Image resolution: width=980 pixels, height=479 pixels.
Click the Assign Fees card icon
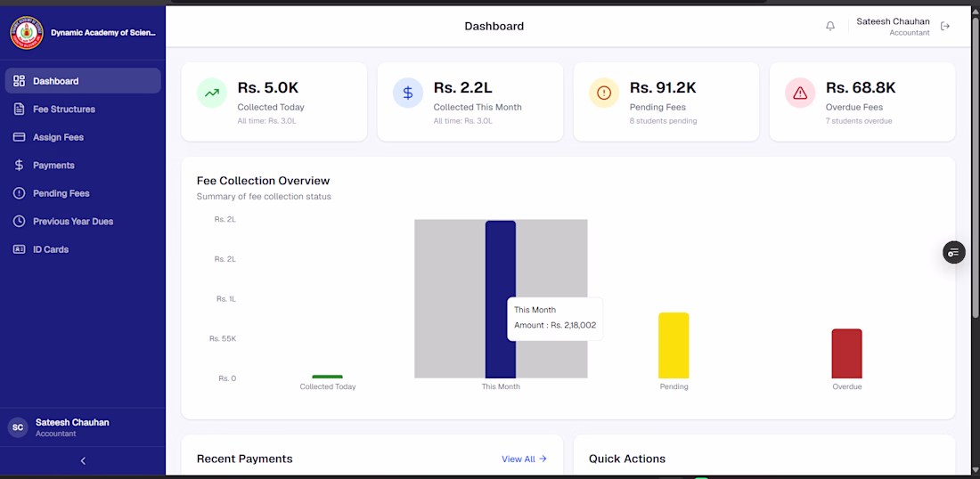point(19,137)
